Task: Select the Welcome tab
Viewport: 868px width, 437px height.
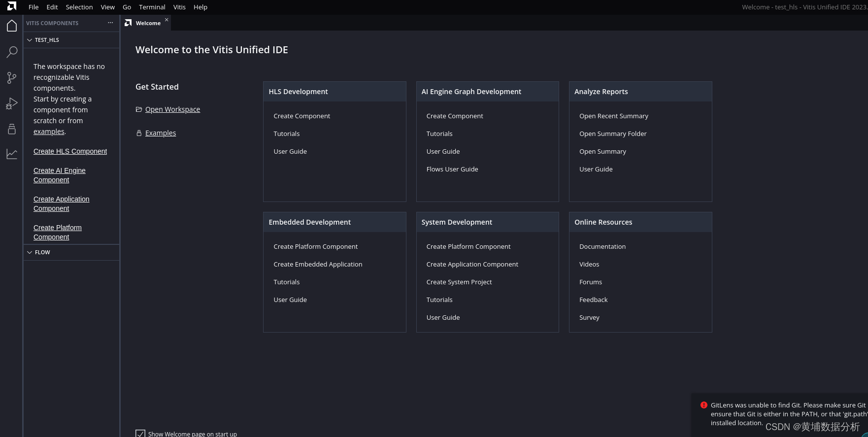Action: pos(146,23)
